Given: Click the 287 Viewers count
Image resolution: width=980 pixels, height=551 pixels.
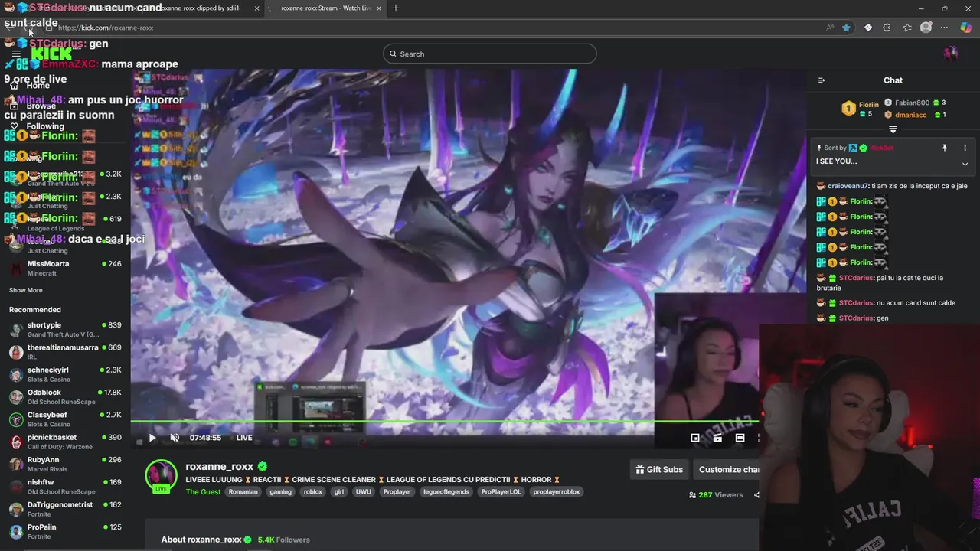Looking at the screenshot, I should click(x=716, y=495).
